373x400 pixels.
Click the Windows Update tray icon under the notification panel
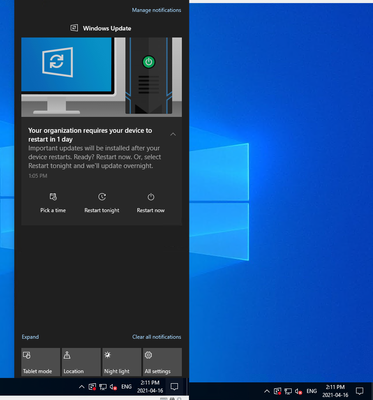92,387
